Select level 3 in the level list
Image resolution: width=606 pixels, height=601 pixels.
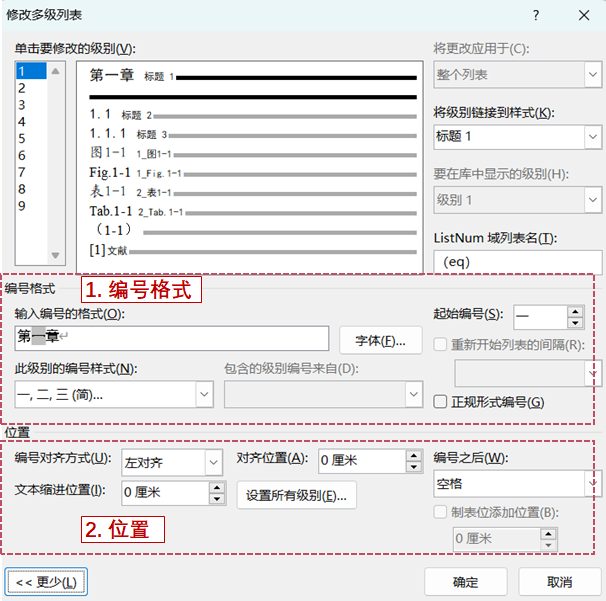31,105
